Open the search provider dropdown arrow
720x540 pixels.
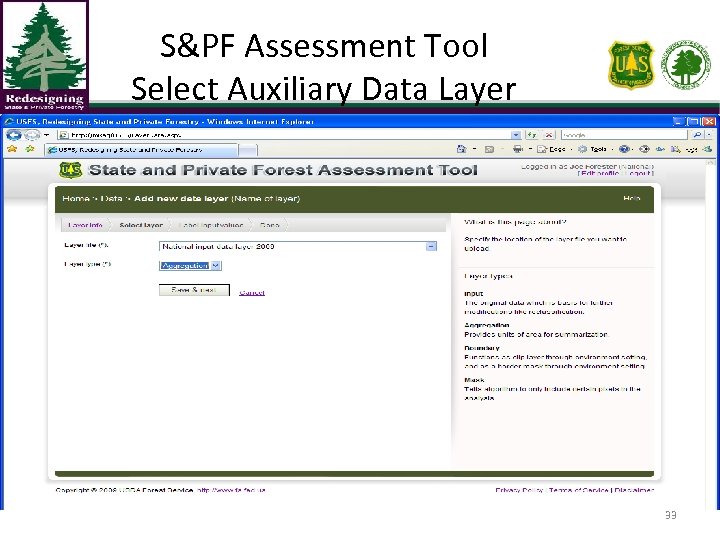(x=709, y=135)
